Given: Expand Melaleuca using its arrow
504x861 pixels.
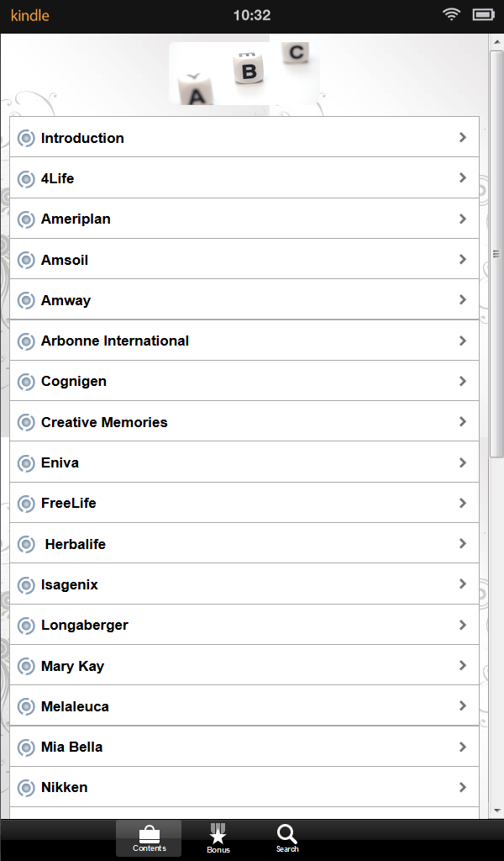Looking at the screenshot, I should (463, 705).
